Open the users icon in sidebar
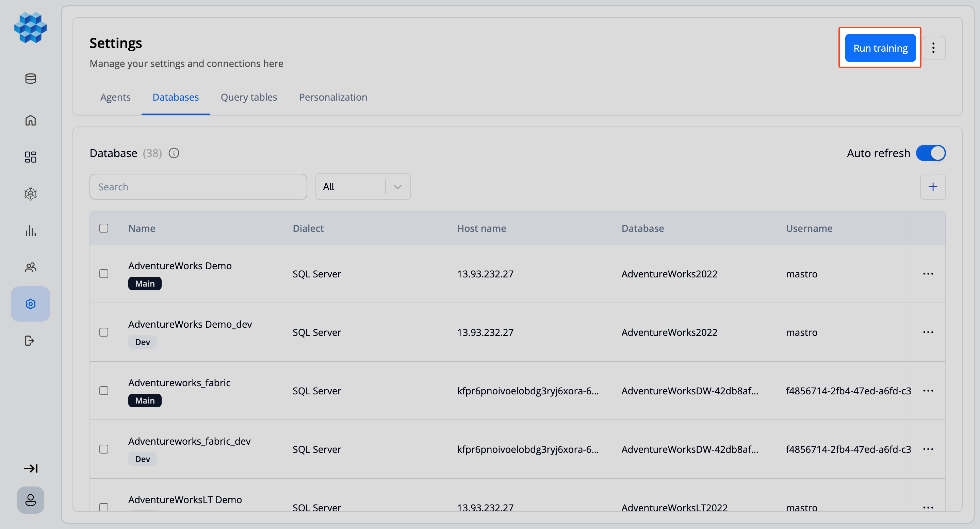 30,268
